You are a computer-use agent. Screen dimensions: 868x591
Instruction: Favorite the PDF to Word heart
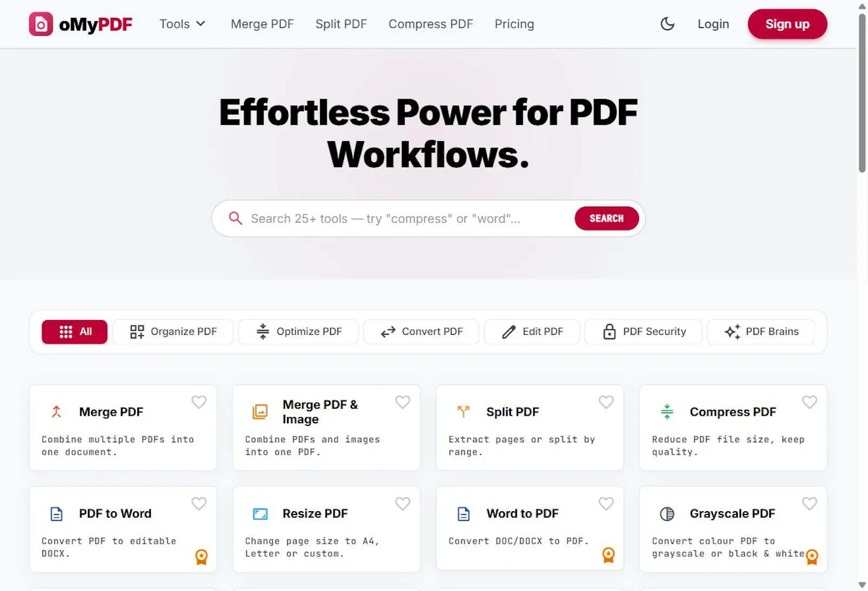[x=199, y=504]
